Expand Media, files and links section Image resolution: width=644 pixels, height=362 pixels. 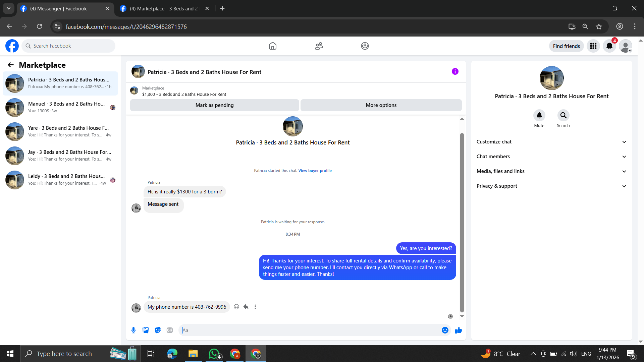click(x=551, y=171)
